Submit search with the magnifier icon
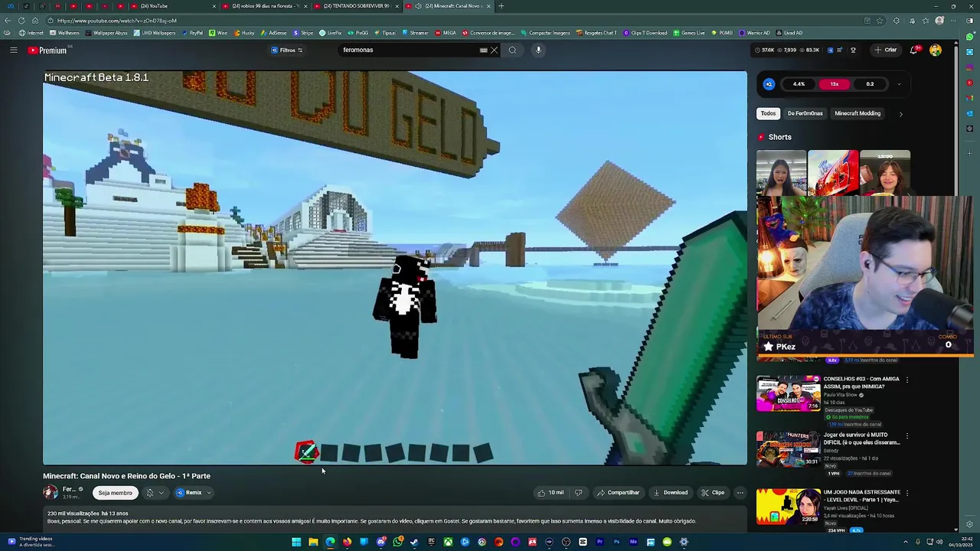The image size is (980, 551). click(x=512, y=51)
